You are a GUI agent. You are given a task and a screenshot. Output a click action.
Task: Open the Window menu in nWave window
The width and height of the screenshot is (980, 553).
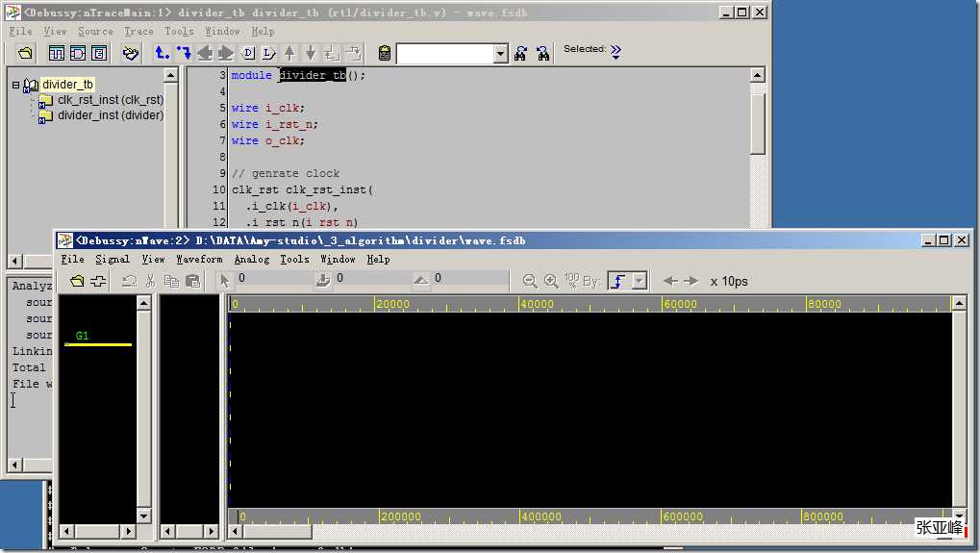[338, 259]
